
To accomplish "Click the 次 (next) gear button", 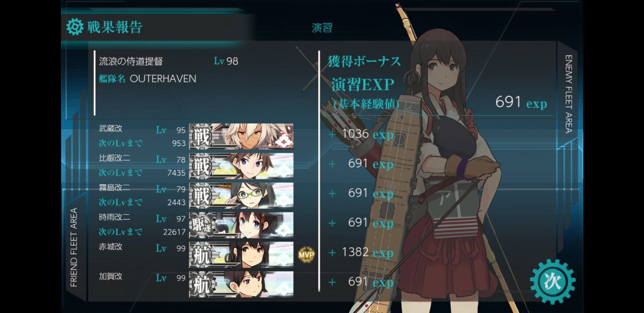I will point(552,280).
